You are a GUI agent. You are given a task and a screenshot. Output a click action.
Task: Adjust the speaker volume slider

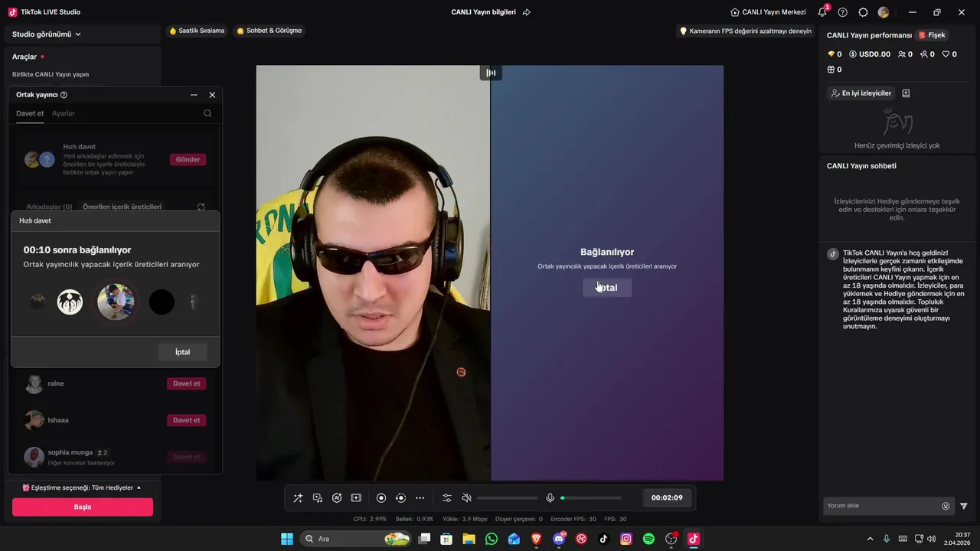point(507,498)
